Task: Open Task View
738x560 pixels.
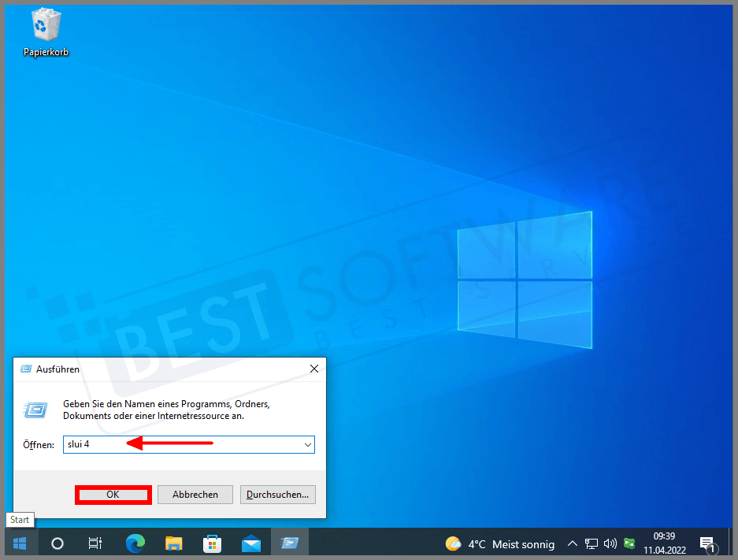Action: point(95,543)
